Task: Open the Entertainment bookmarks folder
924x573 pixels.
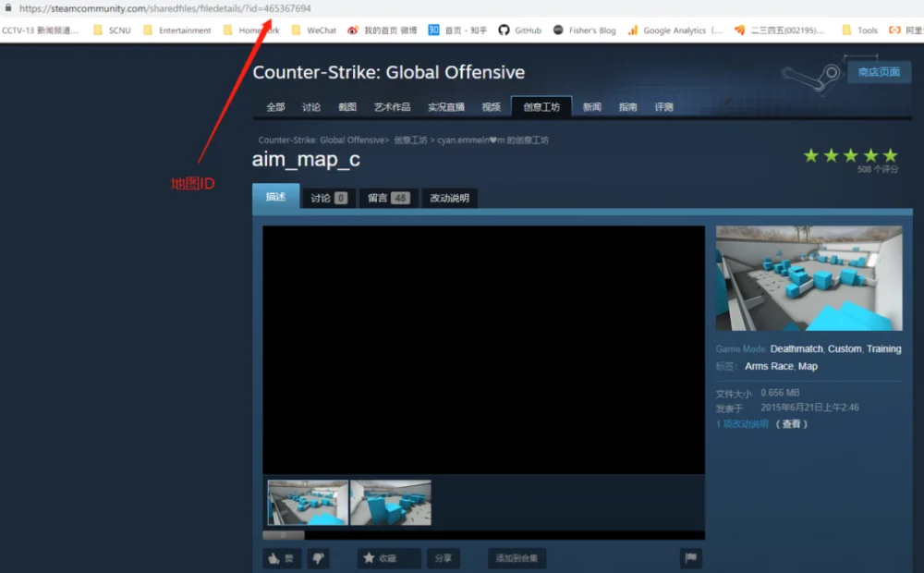Action: click(176, 30)
